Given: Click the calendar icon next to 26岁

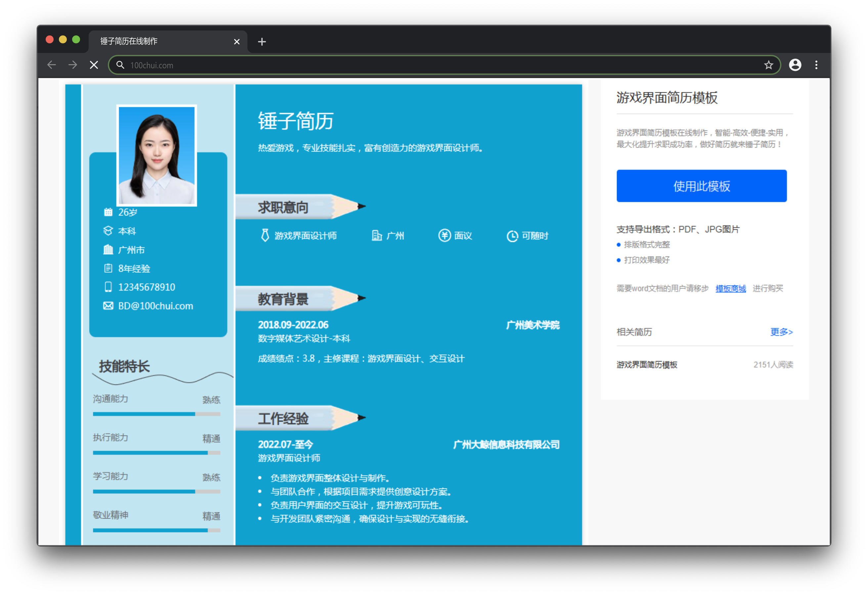Looking at the screenshot, I should point(108,212).
